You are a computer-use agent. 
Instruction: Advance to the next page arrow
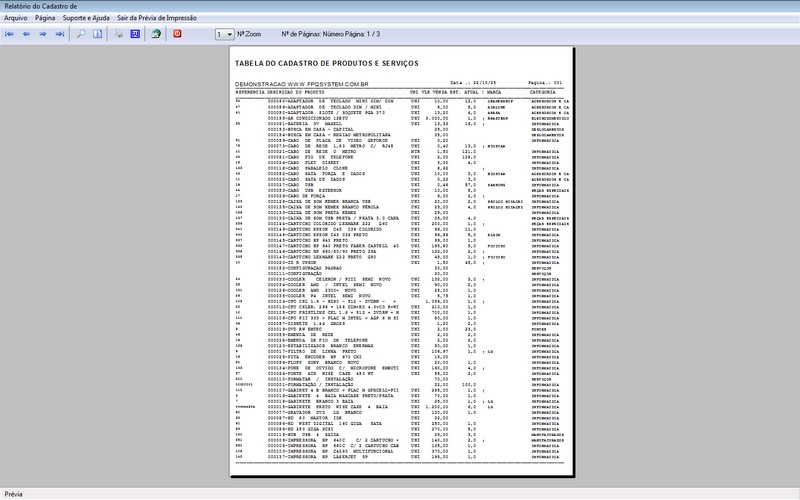pyautogui.click(x=43, y=34)
